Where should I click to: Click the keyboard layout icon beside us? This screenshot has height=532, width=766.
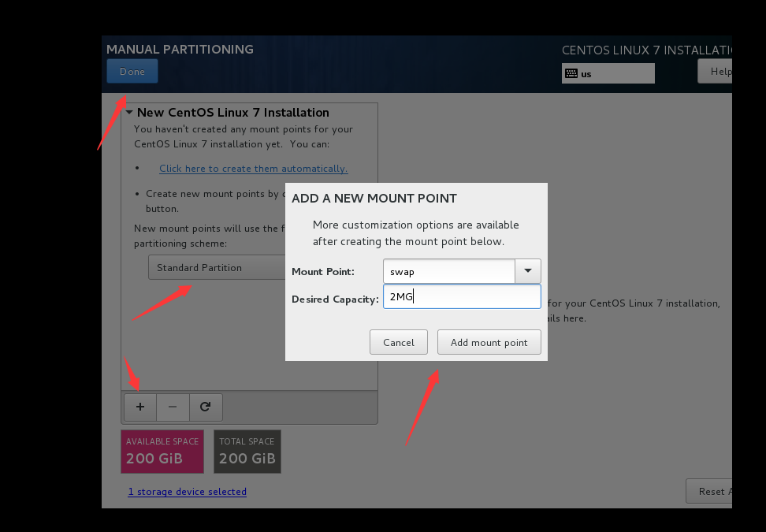[571, 74]
